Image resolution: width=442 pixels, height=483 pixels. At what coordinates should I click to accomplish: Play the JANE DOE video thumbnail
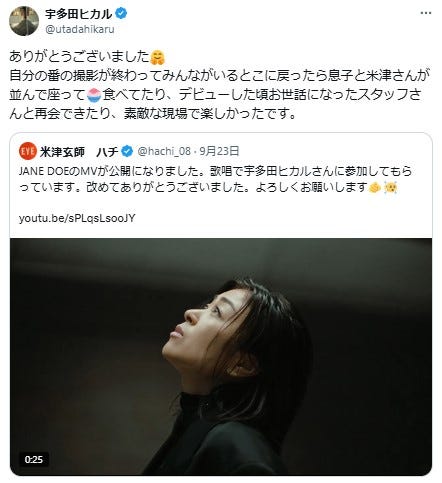tap(221, 356)
